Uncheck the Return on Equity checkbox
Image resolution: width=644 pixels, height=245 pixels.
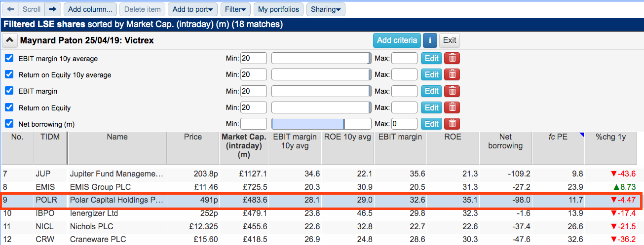point(9,107)
